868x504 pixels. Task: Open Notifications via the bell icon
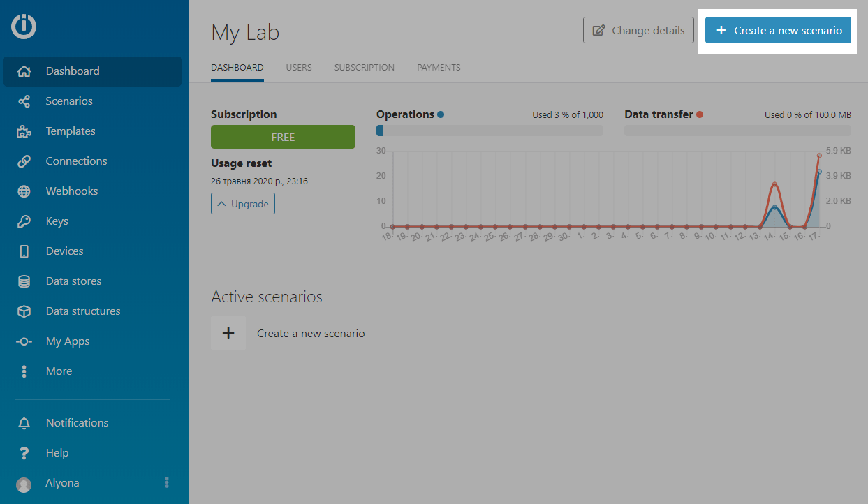pos(24,423)
